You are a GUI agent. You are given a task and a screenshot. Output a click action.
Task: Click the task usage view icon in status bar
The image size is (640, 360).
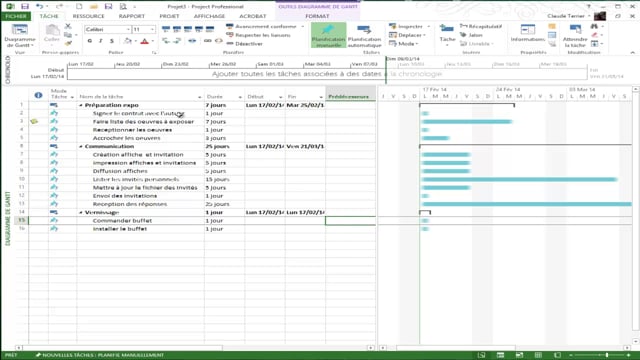[500, 355]
